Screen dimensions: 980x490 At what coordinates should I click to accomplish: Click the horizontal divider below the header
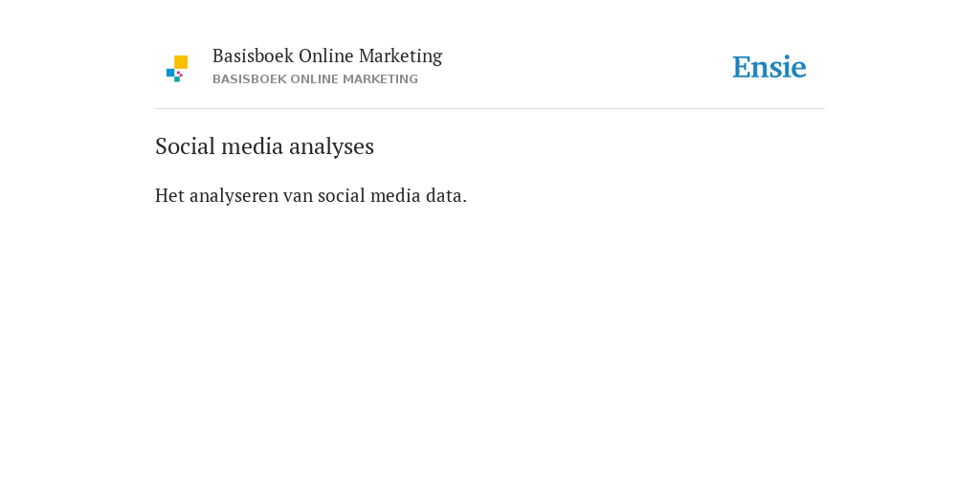[x=490, y=109]
